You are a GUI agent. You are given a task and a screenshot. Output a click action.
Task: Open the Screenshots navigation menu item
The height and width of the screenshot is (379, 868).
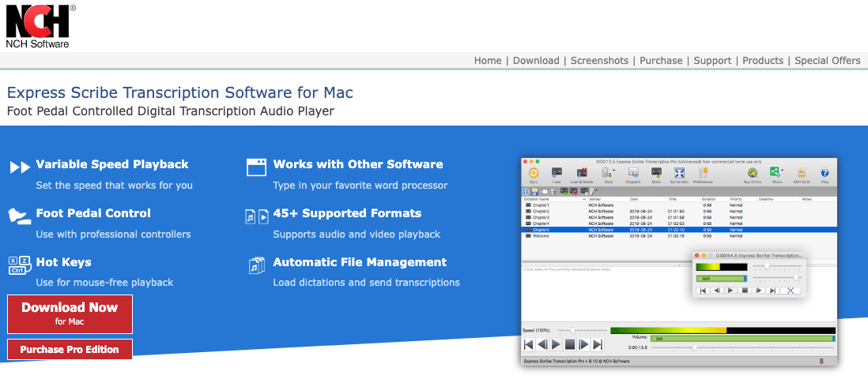tap(599, 61)
